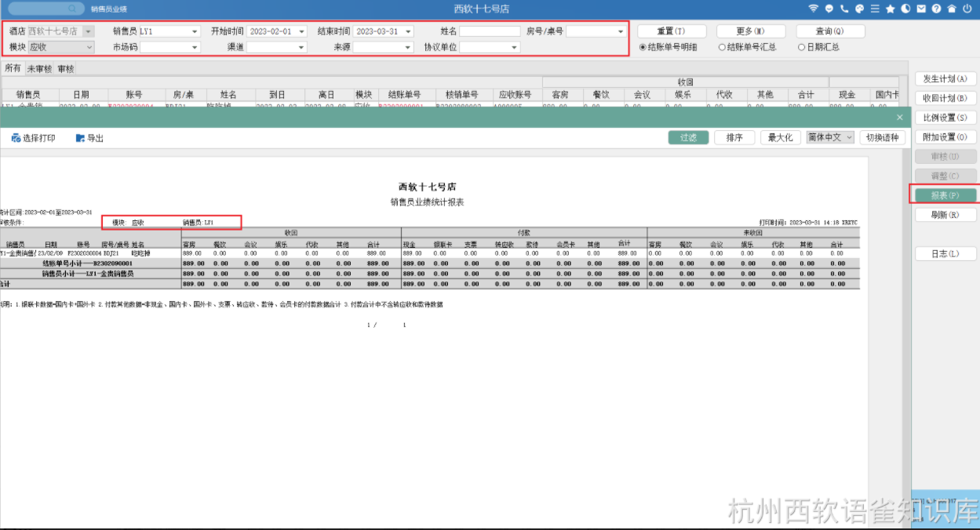Click the 切换语种 switch language button

click(883, 137)
